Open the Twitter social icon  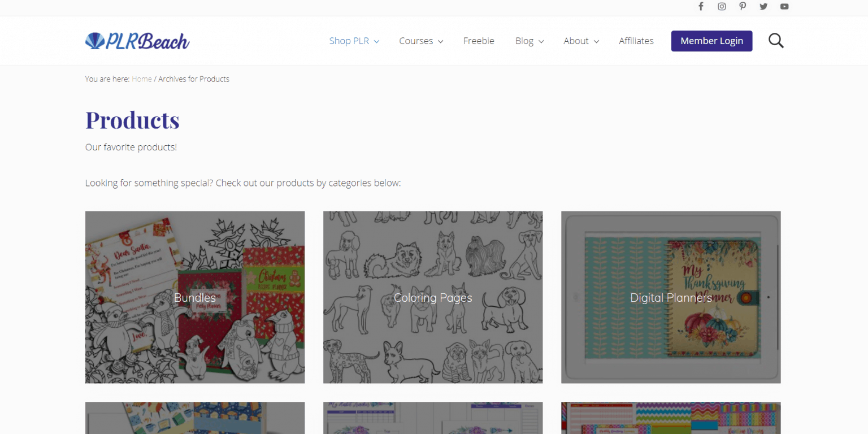pos(763,7)
